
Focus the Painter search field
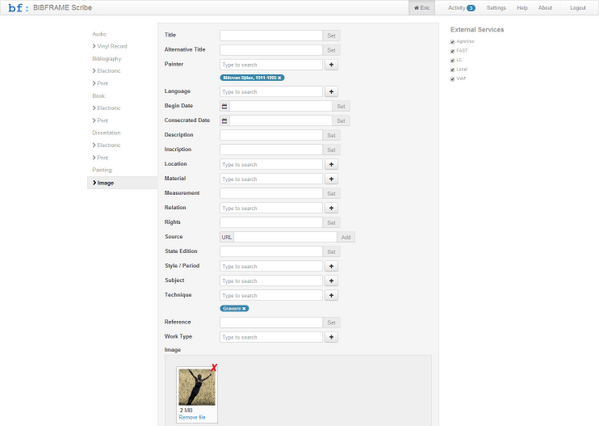pos(271,65)
